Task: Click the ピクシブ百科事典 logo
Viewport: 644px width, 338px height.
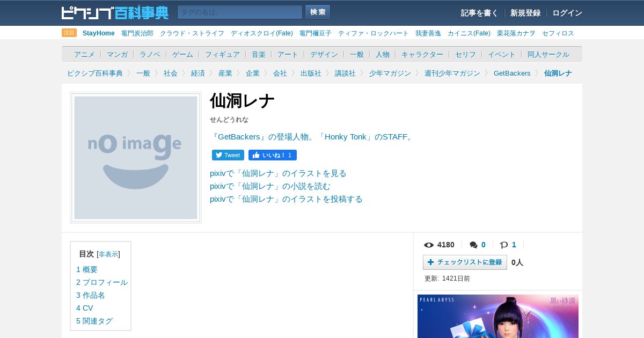Action: coord(115,12)
